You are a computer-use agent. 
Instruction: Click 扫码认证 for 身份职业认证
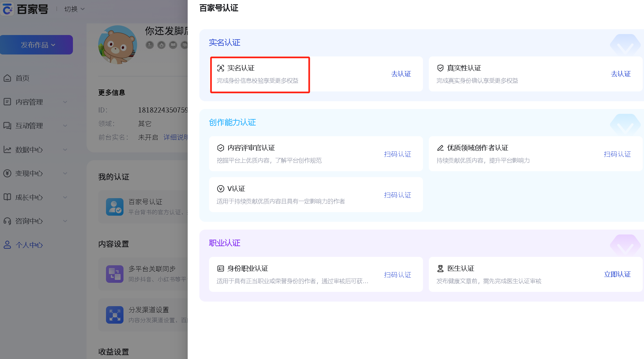click(397, 275)
